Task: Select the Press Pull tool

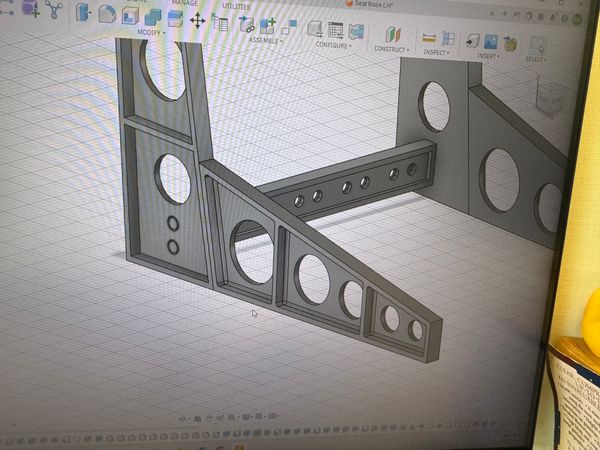Action: tap(83, 12)
